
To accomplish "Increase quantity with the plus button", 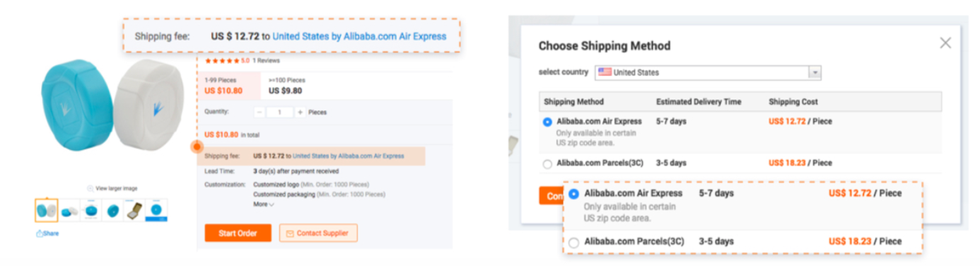I will [x=300, y=112].
